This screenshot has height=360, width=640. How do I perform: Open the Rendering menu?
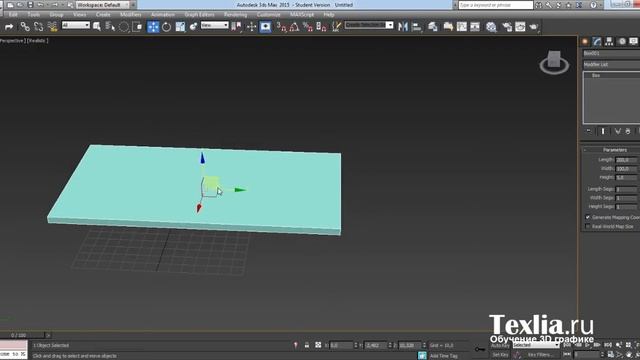236,15
